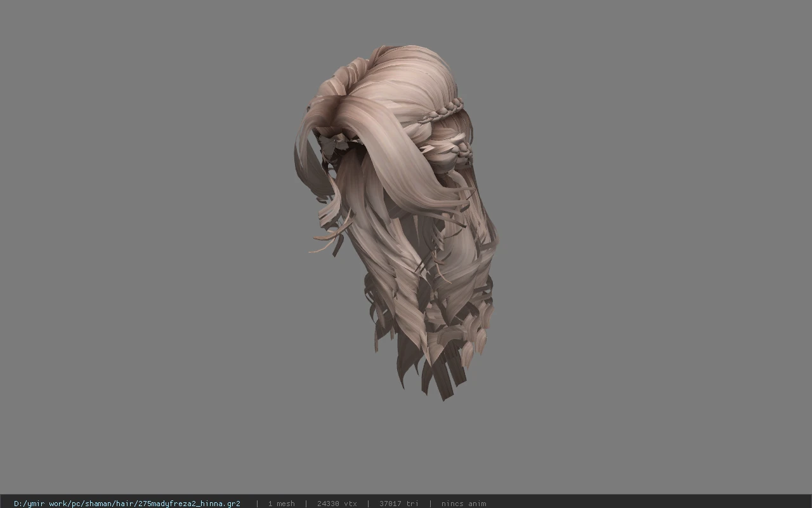Click the file path 275madyfreza2_hinna.gr2 in status bar
812x508 pixels.
(x=127, y=504)
